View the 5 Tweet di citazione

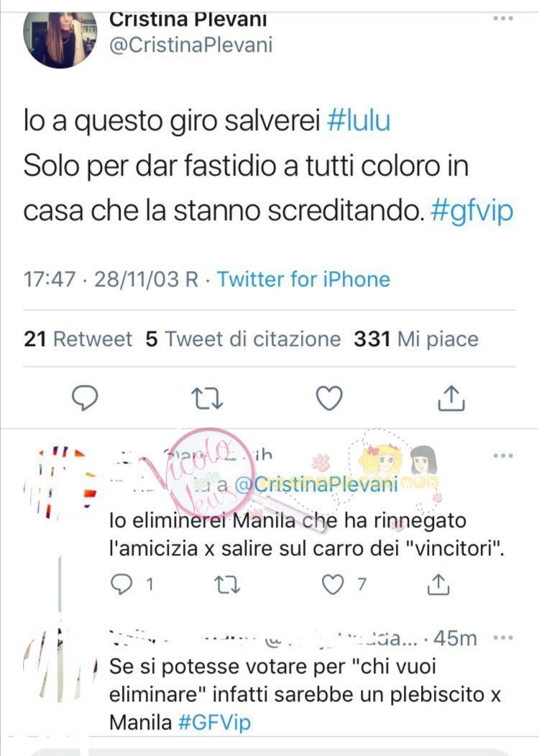click(243, 339)
